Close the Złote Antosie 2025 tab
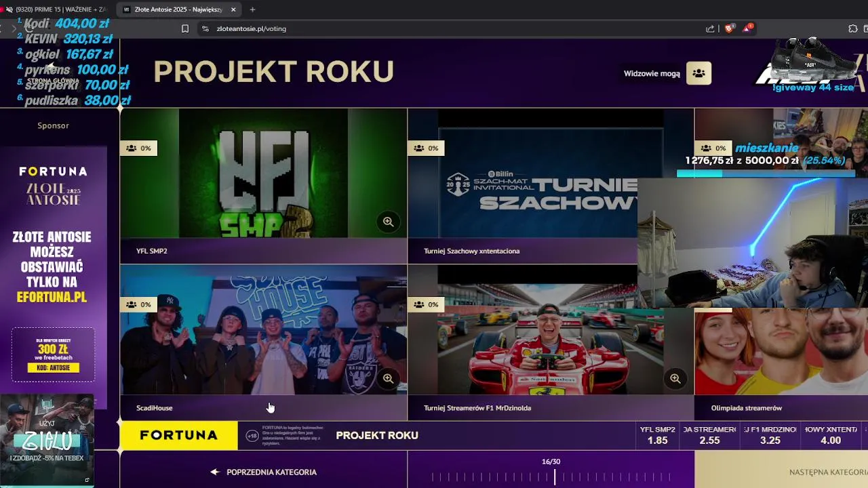This screenshot has width=868, height=488. click(x=233, y=9)
